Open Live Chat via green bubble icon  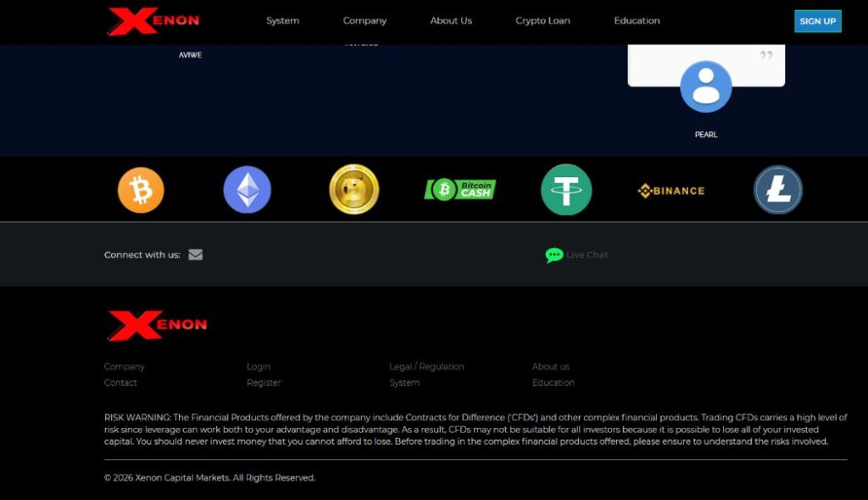554,255
